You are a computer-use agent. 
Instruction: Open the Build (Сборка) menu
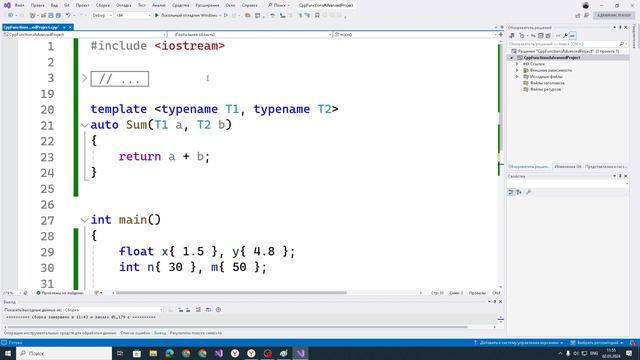103,5
